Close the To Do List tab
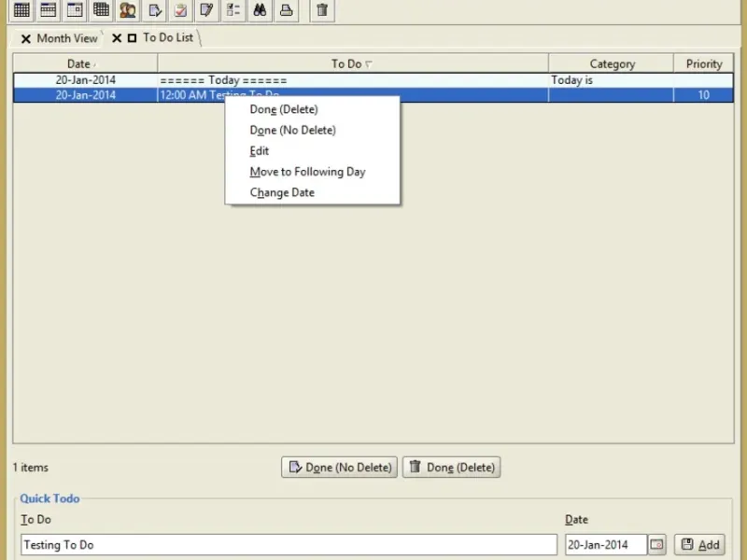The image size is (747, 560). pos(117,38)
